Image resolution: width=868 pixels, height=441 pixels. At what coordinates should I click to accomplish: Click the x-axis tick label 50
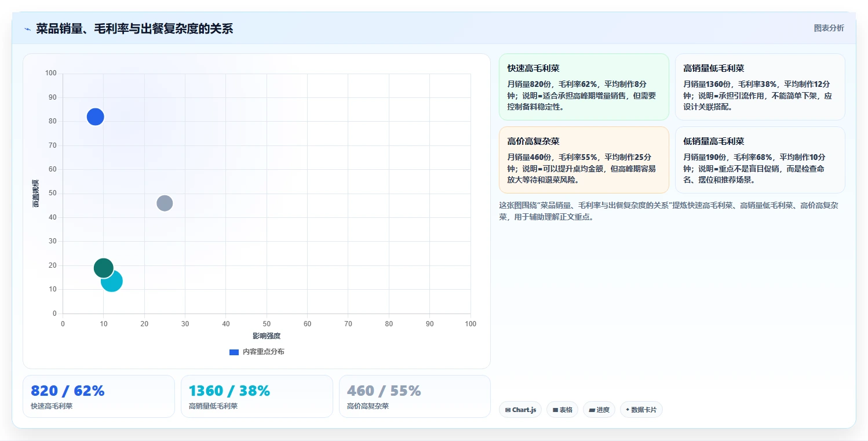(267, 324)
